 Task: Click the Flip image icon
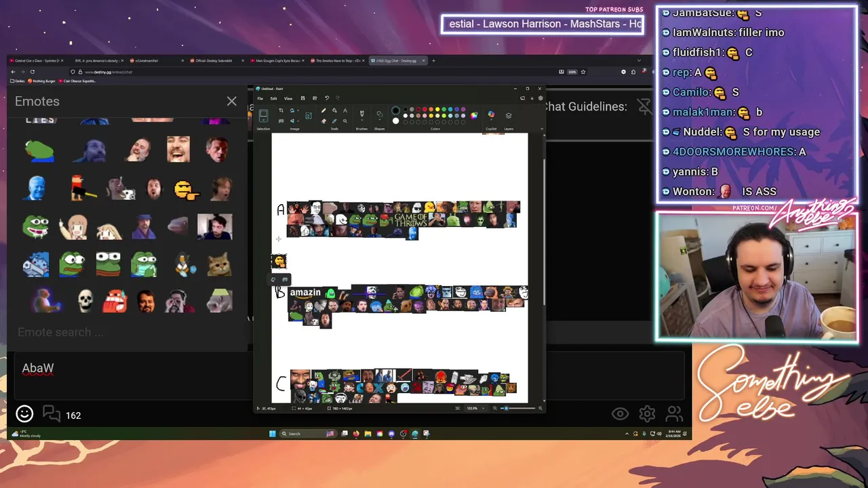292,121
